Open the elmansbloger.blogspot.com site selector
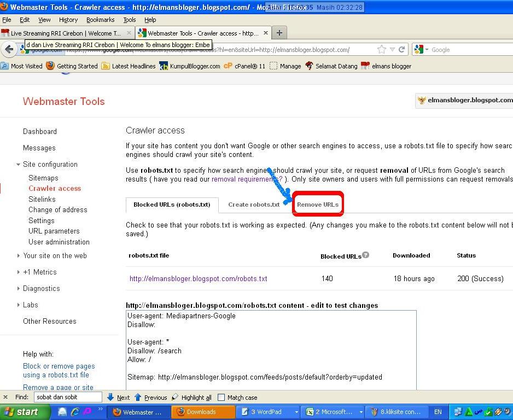Image resolution: width=513 pixels, height=420 pixels. [464, 100]
